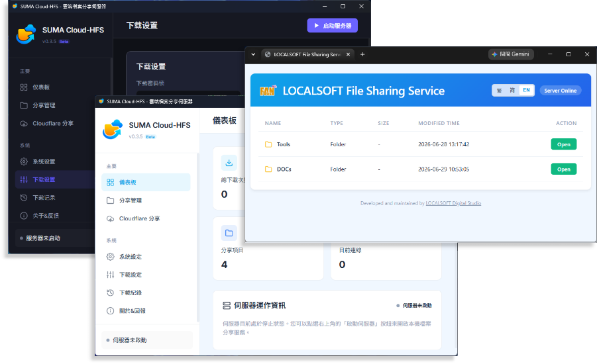Open a new browser tab with plus
This screenshot has width=597, height=364.
coord(362,54)
